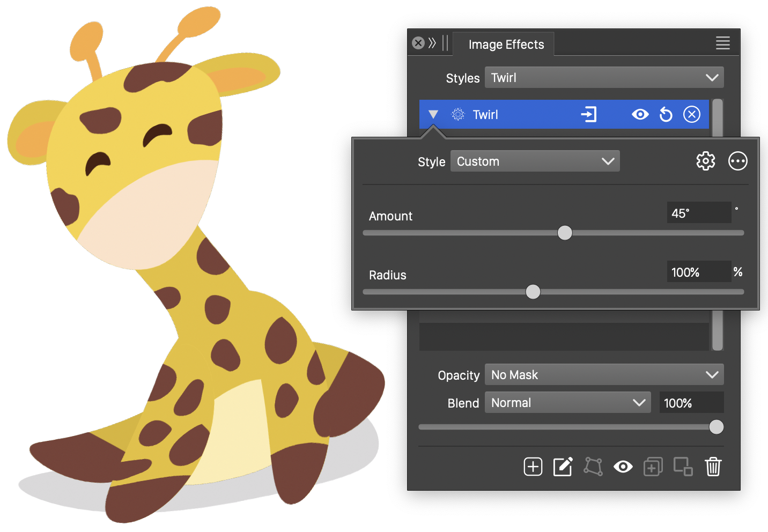Screen dimensions: 768x532
Task: Open the Style dropdown set to Custom
Action: click(535, 161)
